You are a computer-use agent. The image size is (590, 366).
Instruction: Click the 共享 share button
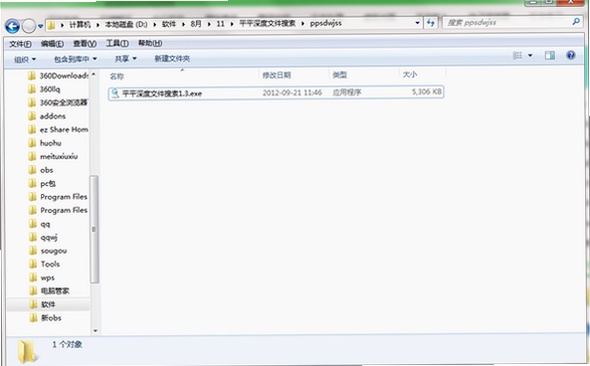[x=125, y=59]
